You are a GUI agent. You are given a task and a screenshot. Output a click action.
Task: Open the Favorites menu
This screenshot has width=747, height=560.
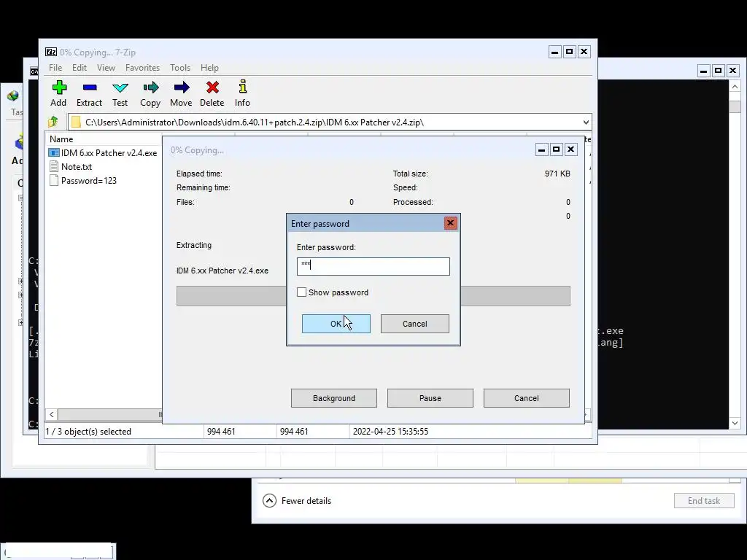tap(142, 68)
